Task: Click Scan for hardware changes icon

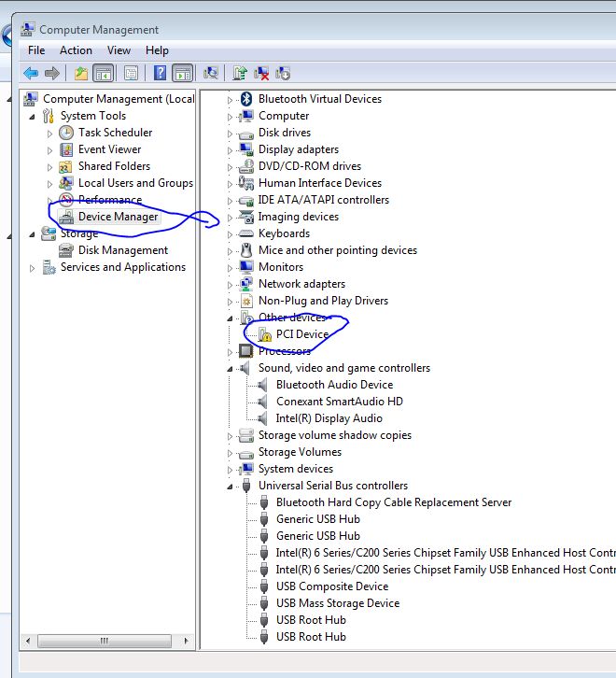Action: (211, 73)
